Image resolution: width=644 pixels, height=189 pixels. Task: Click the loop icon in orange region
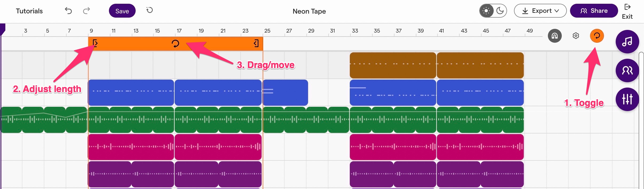[x=175, y=44]
